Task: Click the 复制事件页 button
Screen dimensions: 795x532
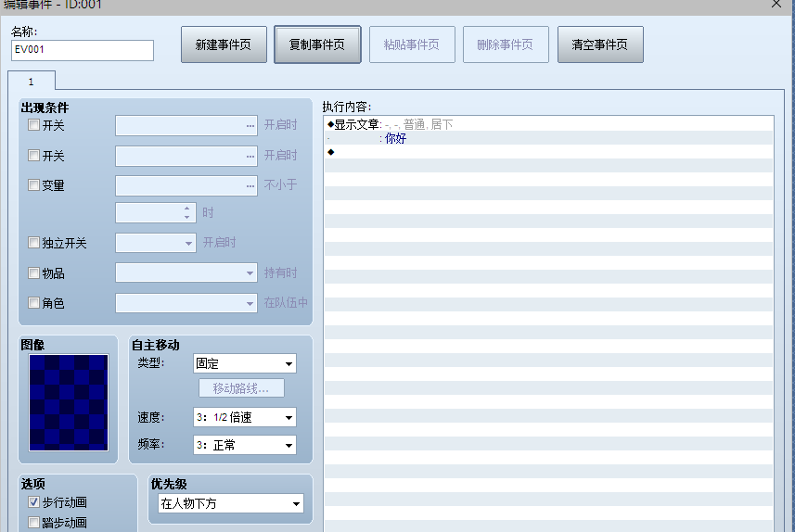Action: coord(317,44)
